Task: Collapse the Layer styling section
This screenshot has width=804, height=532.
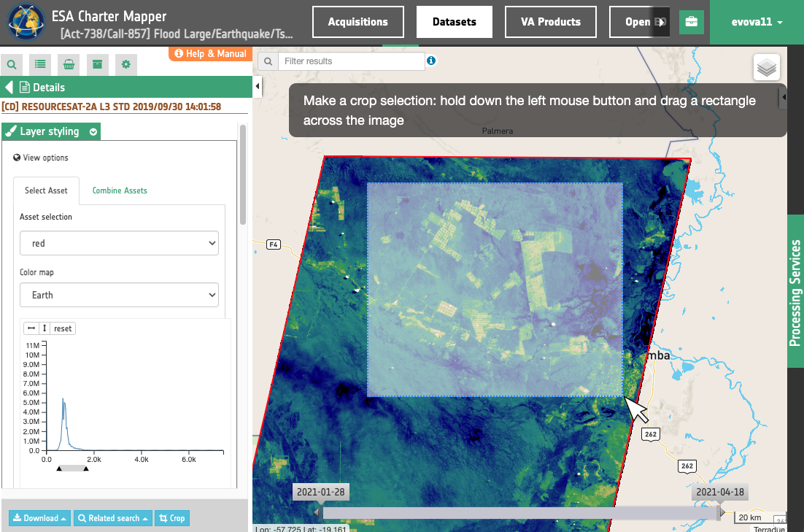Action: pos(93,132)
